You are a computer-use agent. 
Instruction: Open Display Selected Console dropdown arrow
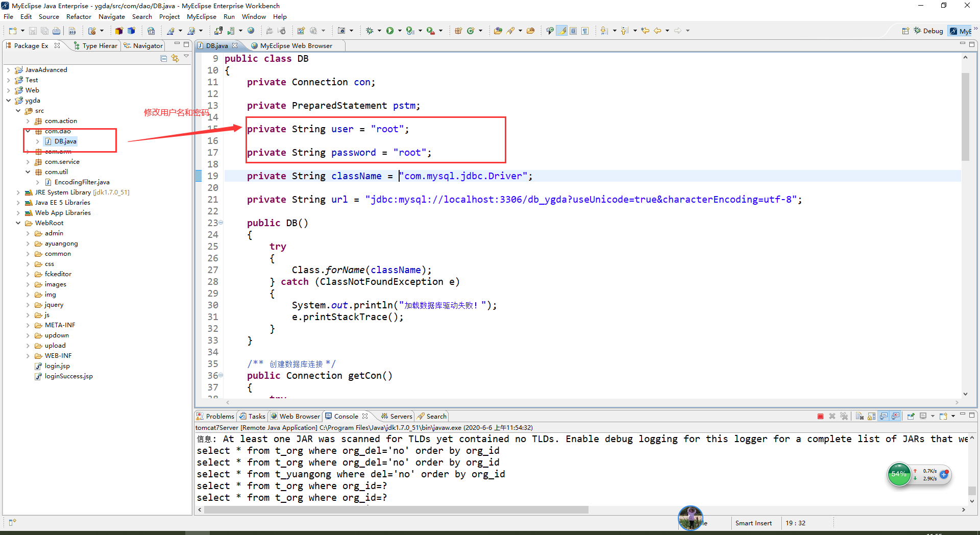933,416
